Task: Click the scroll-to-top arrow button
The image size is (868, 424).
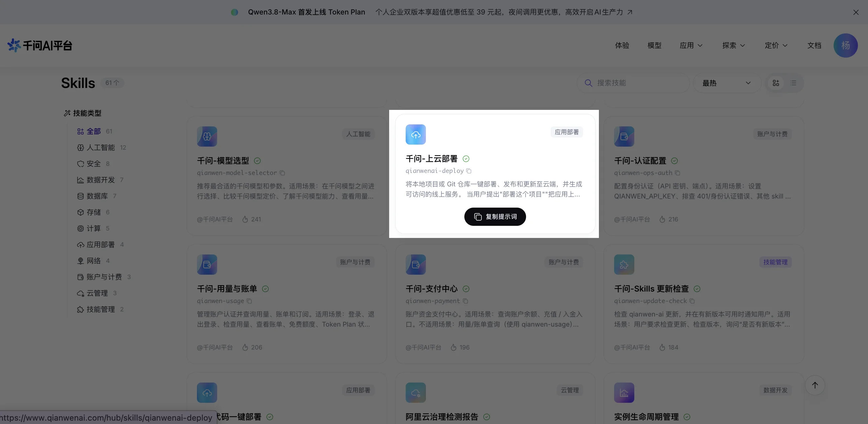Action: tap(815, 385)
